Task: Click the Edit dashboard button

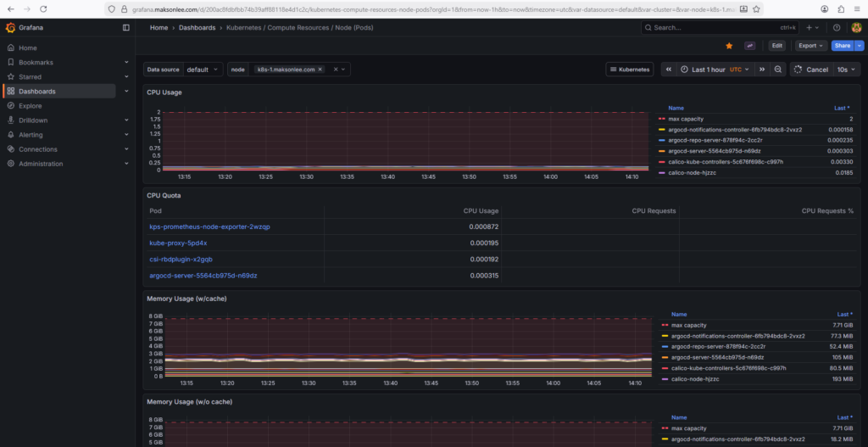Action: tap(776, 46)
